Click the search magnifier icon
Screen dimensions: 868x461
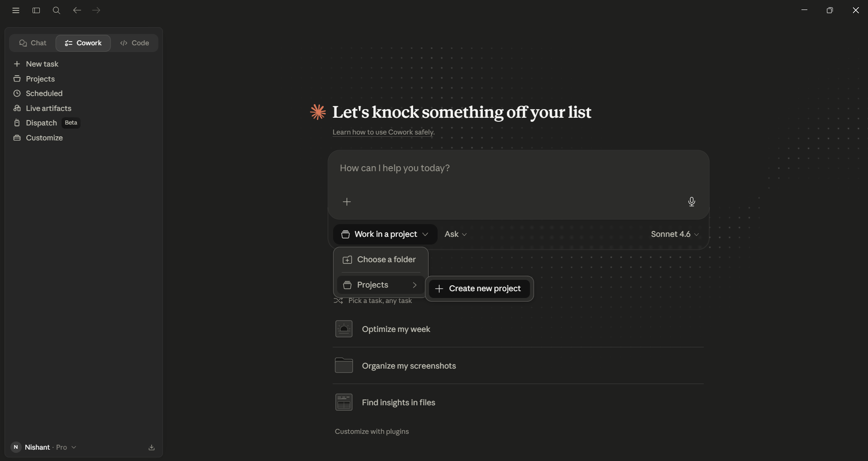point(56,10)
